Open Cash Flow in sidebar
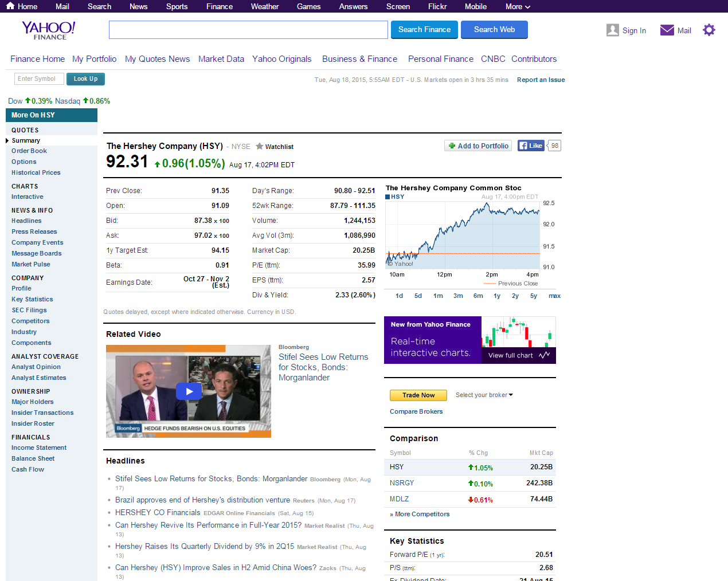 28,469
